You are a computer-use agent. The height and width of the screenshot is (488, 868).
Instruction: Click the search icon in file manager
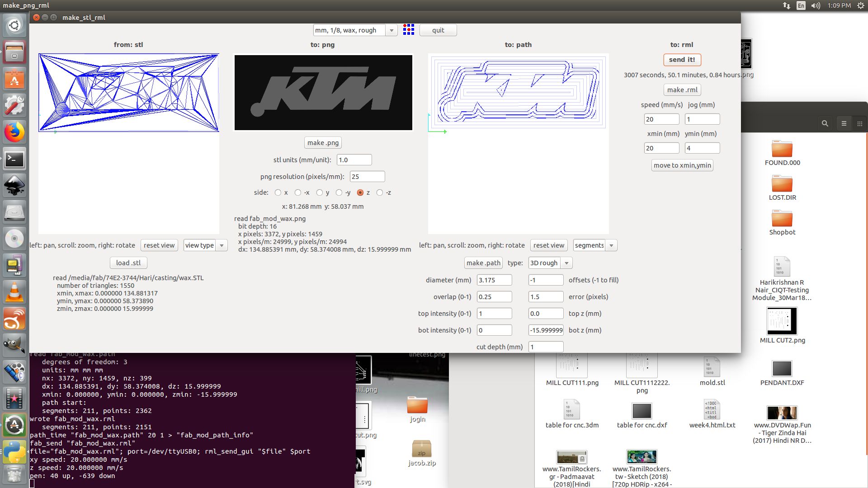pos(825,123)
